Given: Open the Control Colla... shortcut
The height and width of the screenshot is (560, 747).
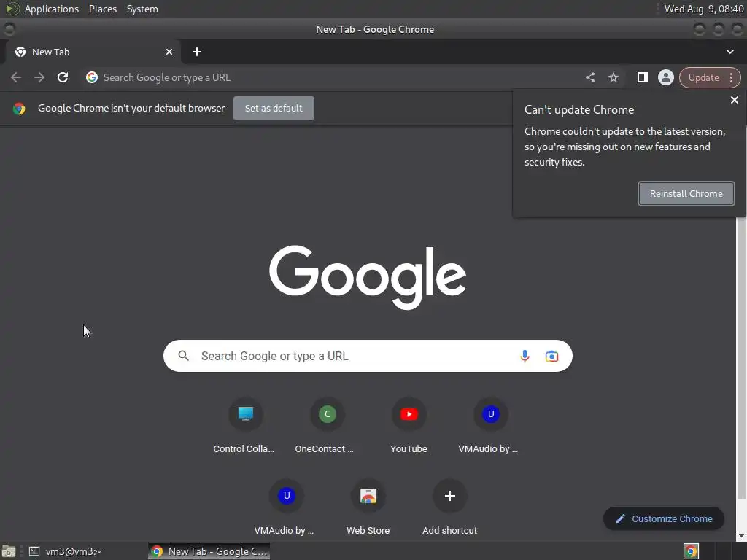Looking at the screenshot, I should [x=245, y=424].
